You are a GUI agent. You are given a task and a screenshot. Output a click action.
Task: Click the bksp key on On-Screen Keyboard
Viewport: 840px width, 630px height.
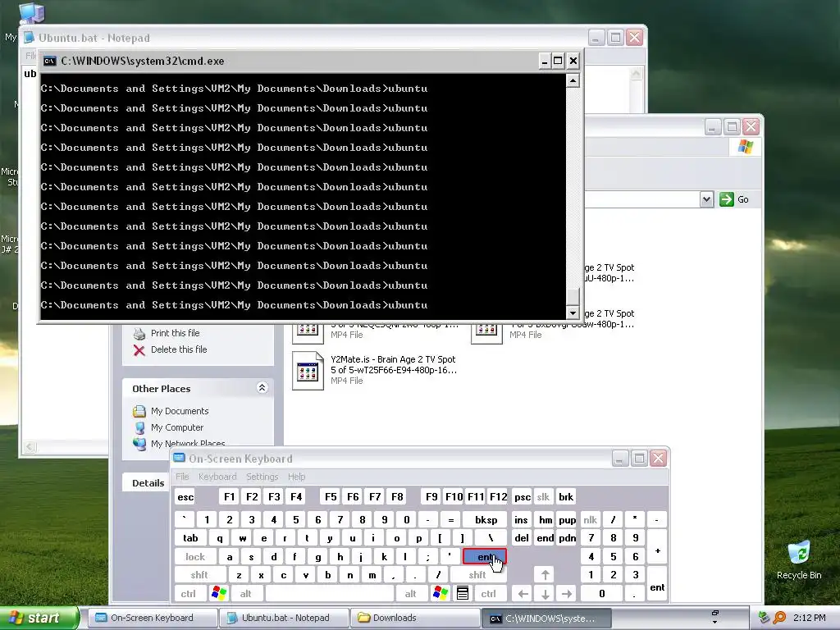tap(486, 519)
